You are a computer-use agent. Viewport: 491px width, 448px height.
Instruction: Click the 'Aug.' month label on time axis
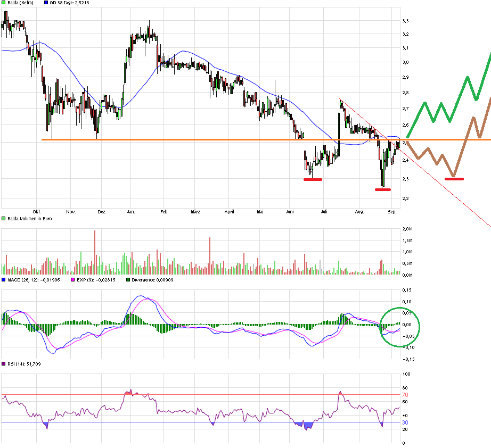pos(359,212)
